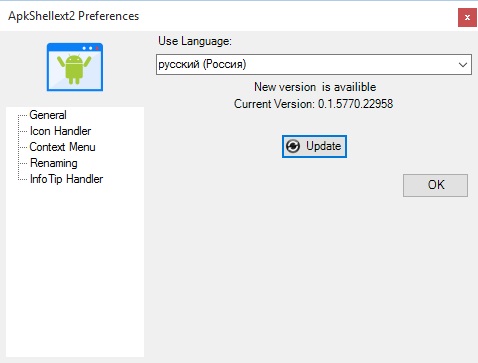Click the circular refresh icon inside Update button
Viewport: 478px width, 363px height.
click(293, 146)
